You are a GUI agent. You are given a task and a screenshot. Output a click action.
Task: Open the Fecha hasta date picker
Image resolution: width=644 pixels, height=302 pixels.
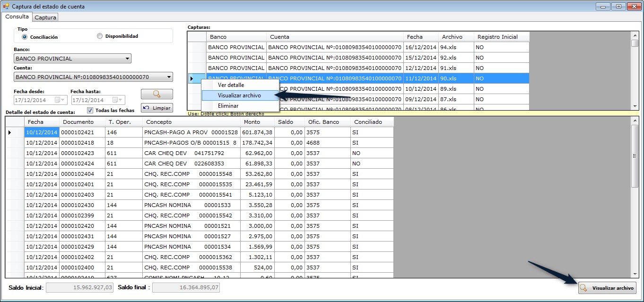(117, 100)
